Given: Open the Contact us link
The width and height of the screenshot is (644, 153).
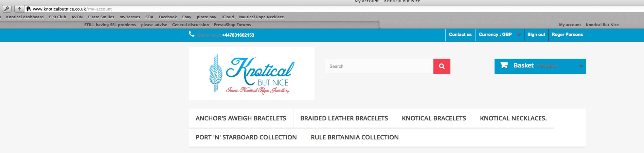Looking at the screenshot, I should [x=460, y=35].
